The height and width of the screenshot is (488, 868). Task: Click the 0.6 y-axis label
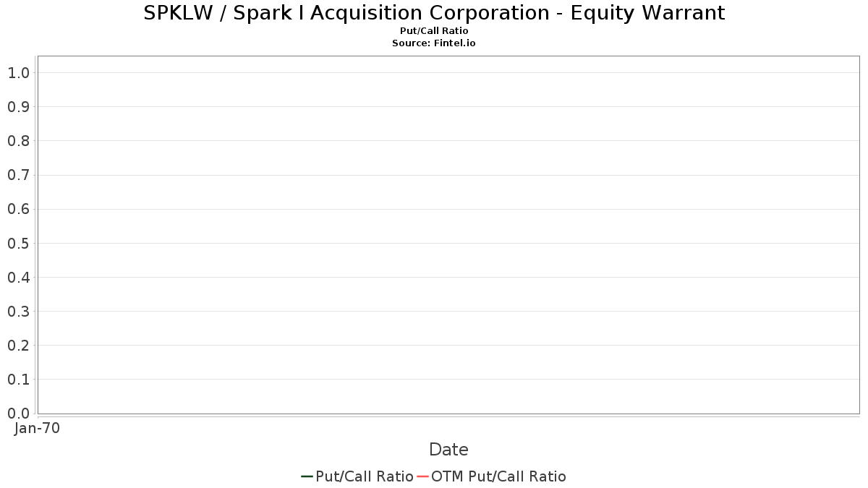[x=19, y=210]
